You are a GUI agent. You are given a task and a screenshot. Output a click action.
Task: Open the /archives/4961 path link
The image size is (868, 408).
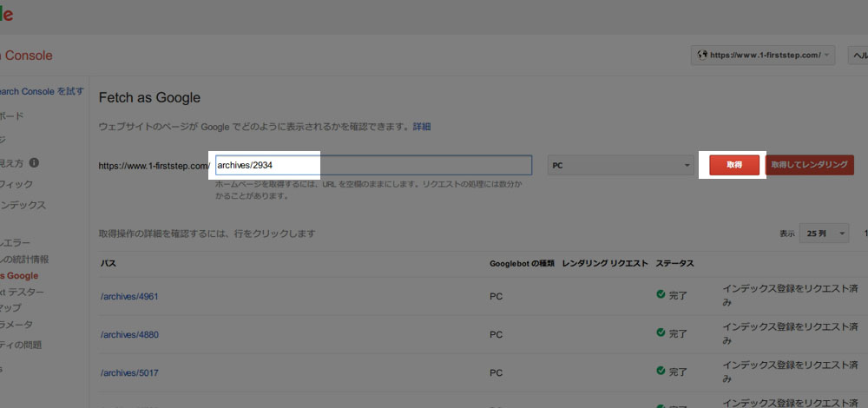tap(129, 296)
